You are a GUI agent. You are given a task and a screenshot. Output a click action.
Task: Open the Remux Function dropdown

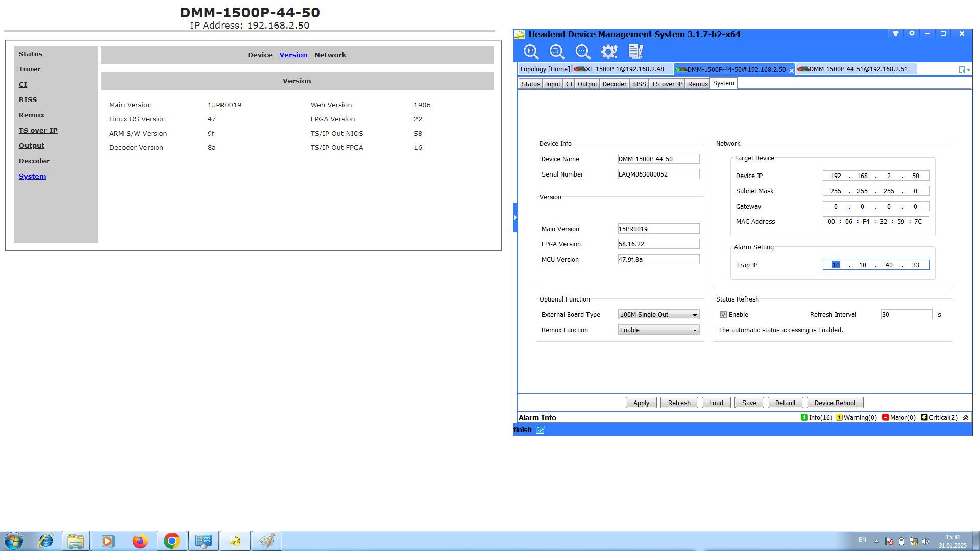[658, 330]
